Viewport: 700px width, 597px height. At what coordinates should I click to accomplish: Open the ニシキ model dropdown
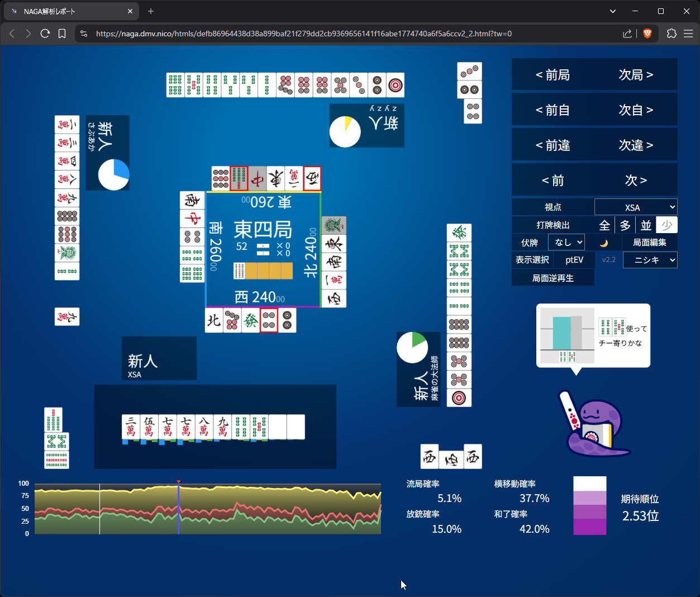650,260
